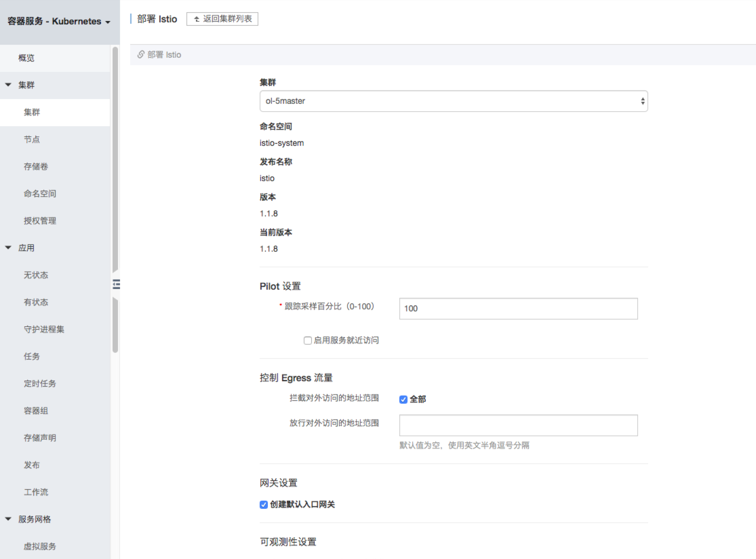
Task: Click the link icon beside 部署 Istio breadcrumb
Action: [141, 55]
